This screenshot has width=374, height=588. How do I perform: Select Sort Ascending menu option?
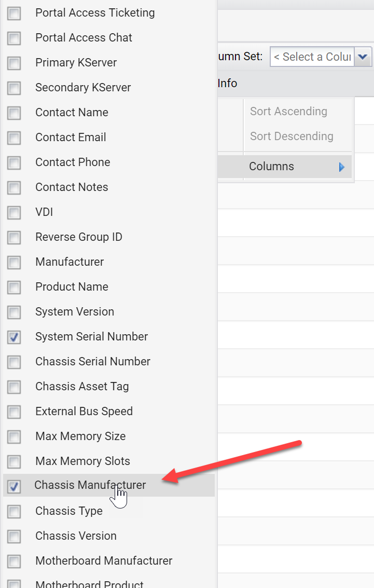tap(288, 112)
